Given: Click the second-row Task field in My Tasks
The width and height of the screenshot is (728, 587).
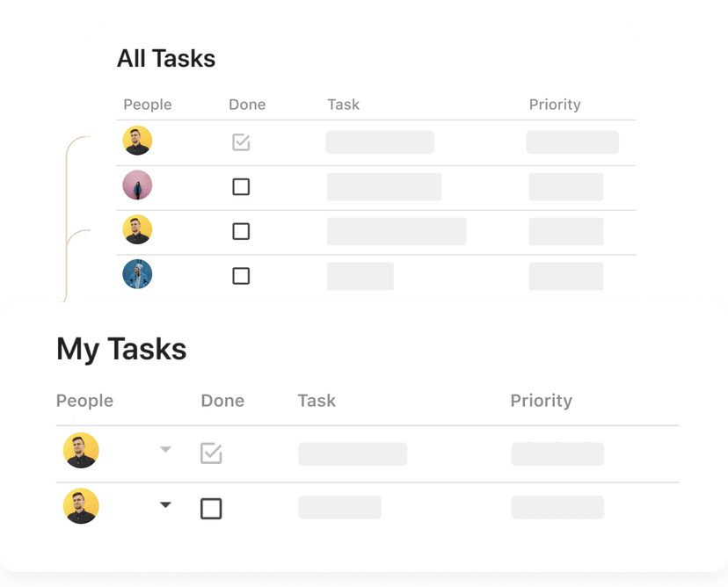Looking at the screenshot, I should click(339, 507).
